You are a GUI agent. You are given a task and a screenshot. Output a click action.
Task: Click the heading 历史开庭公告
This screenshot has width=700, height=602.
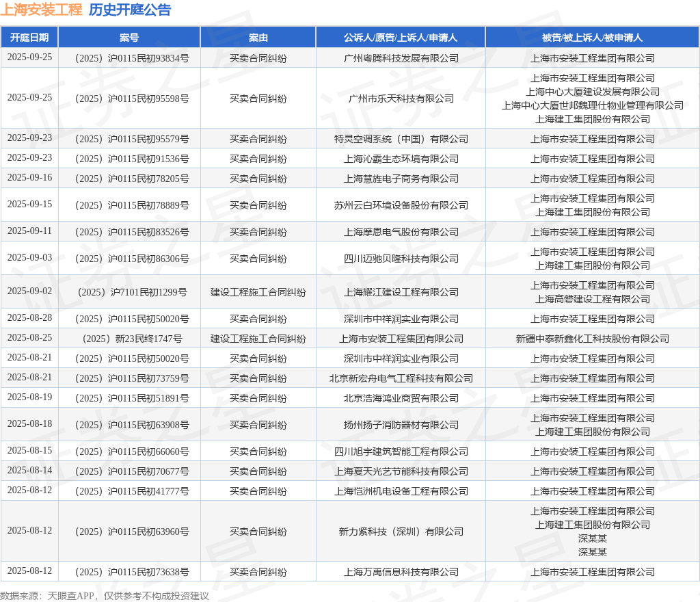point(130,10)
